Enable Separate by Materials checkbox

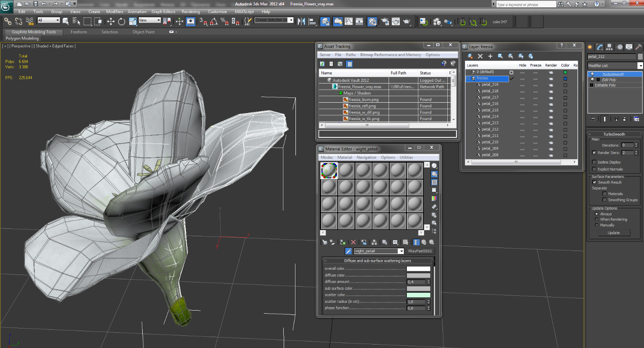(604, 194)
